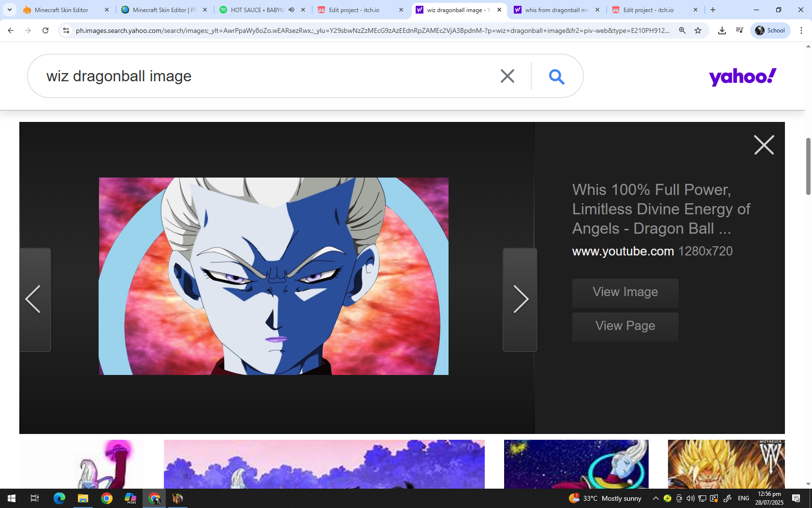Show hidden system tray icons
Screen dimensions: 812x508
point(656,498)
